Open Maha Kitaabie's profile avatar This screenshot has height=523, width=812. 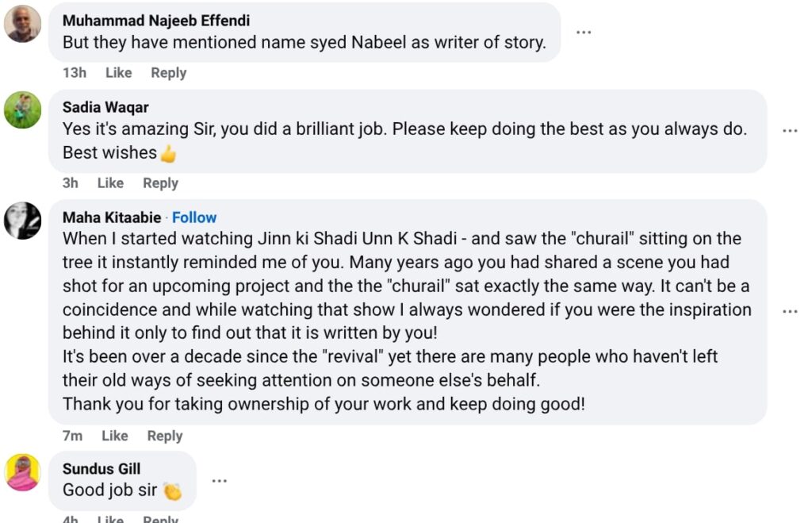(22, 220)
